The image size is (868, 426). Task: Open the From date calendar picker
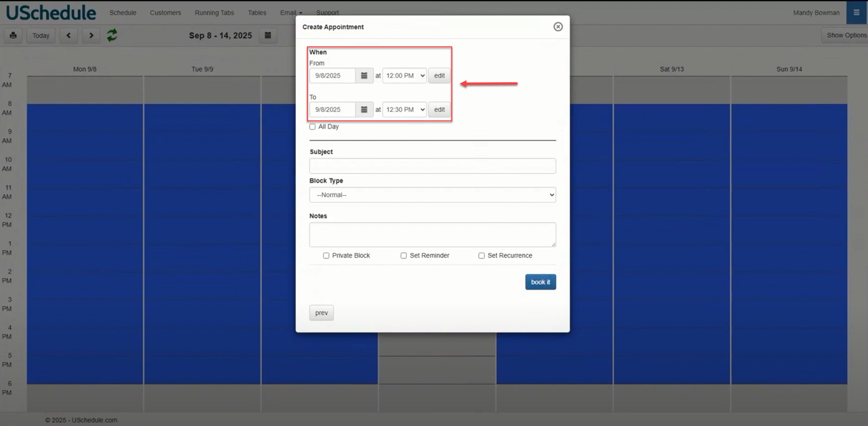coord(364,76)
